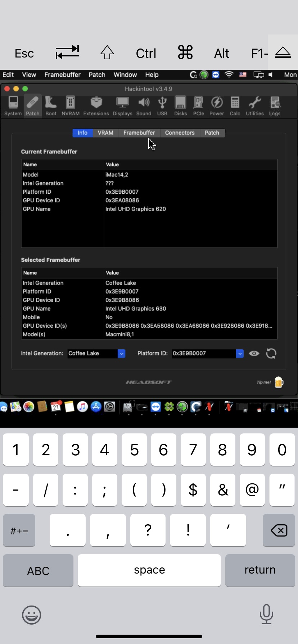Tap the @ key
Viewport: 298px width, 644px height.
[x=252, y=490]
